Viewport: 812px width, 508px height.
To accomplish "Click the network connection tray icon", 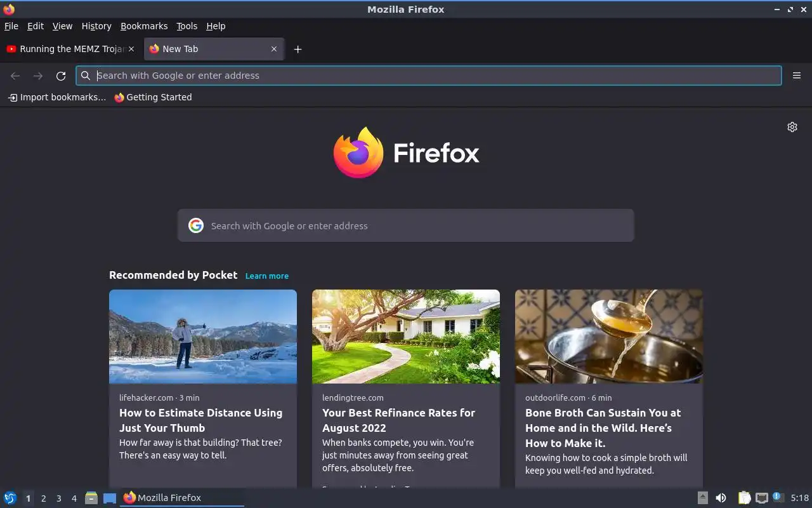I will [762, 498].
